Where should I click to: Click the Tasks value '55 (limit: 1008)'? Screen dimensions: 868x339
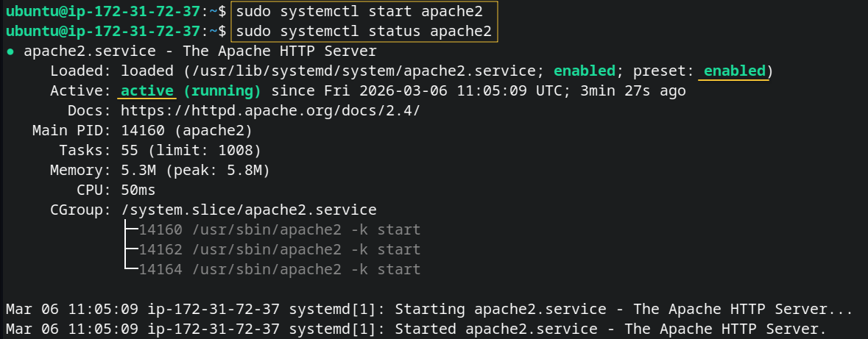(191, 151)
